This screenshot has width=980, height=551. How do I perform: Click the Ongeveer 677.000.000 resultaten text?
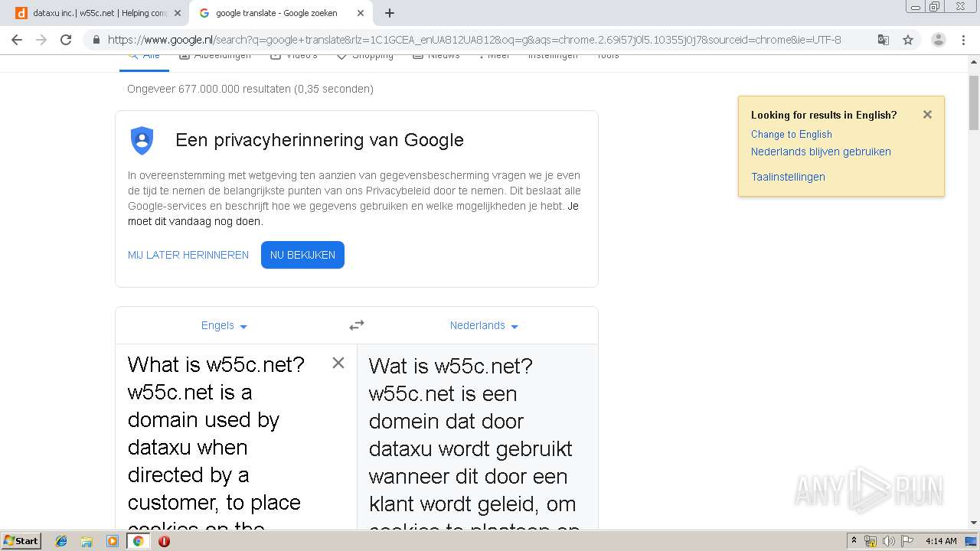click(250, 89)
